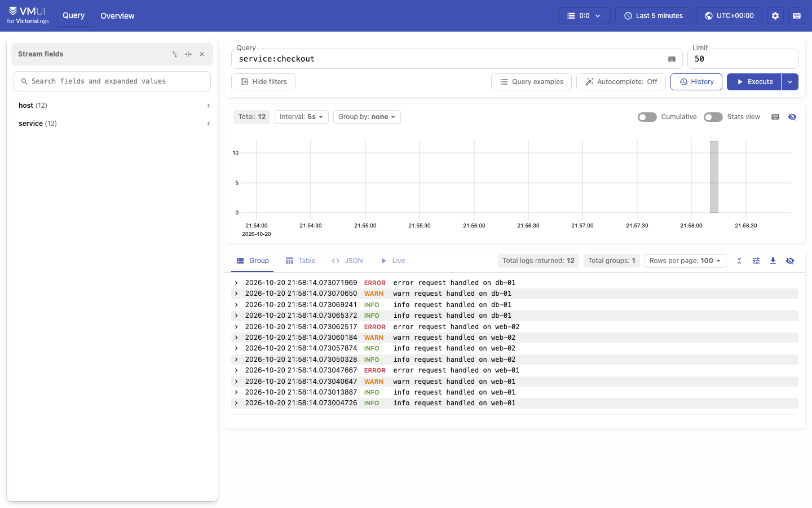
Task: Toggle the Cumulative switch
Action: tap(647, 117)
